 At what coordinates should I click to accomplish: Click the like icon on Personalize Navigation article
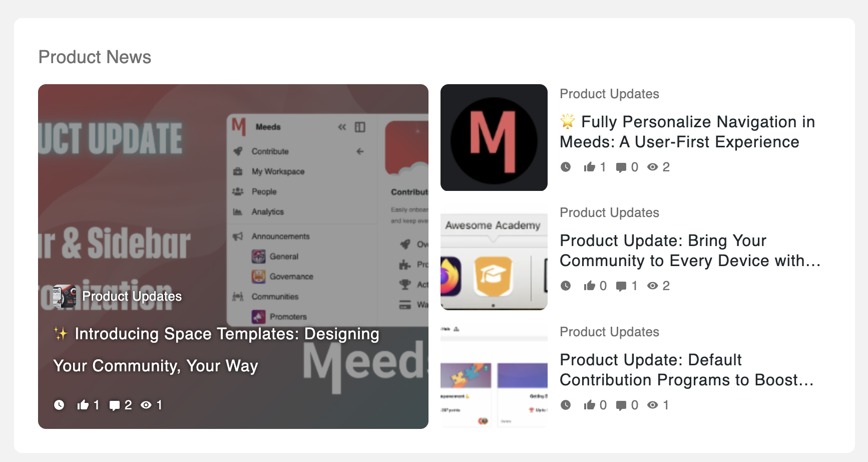pyautogui.click(x=589, y=167)
